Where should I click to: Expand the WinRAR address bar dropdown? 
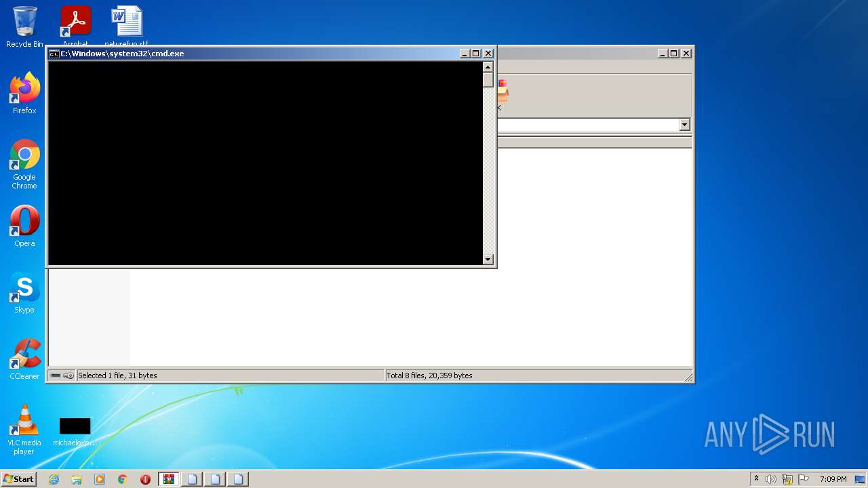click(x=684, y=125)
